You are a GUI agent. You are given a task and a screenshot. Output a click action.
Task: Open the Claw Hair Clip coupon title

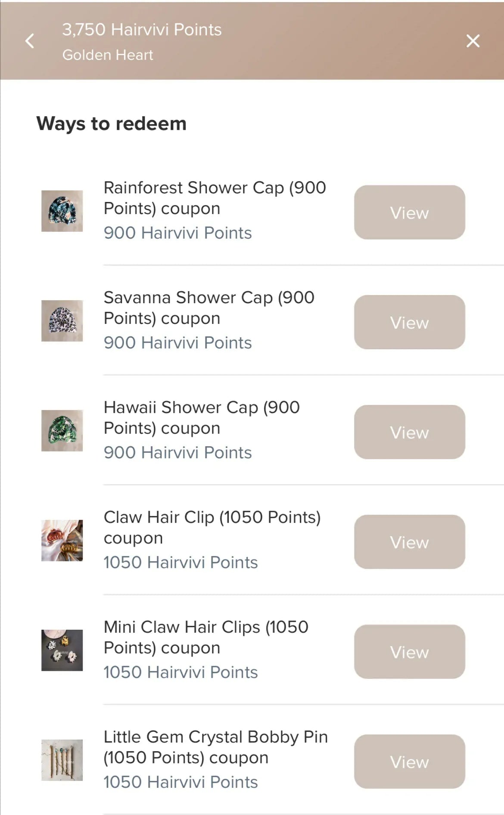pyautogui.click(x=212, y=527)
